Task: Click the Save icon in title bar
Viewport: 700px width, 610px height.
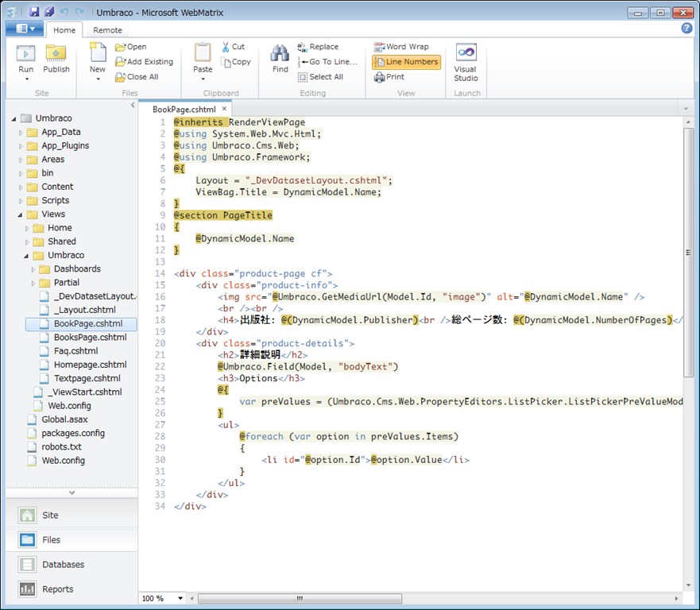Action: [34, 13]
